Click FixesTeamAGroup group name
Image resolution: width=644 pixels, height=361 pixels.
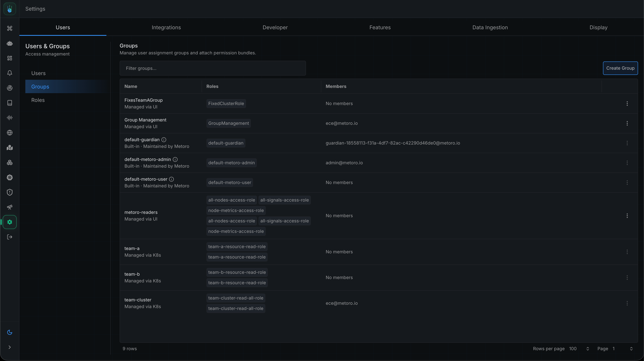pos(143,100)
